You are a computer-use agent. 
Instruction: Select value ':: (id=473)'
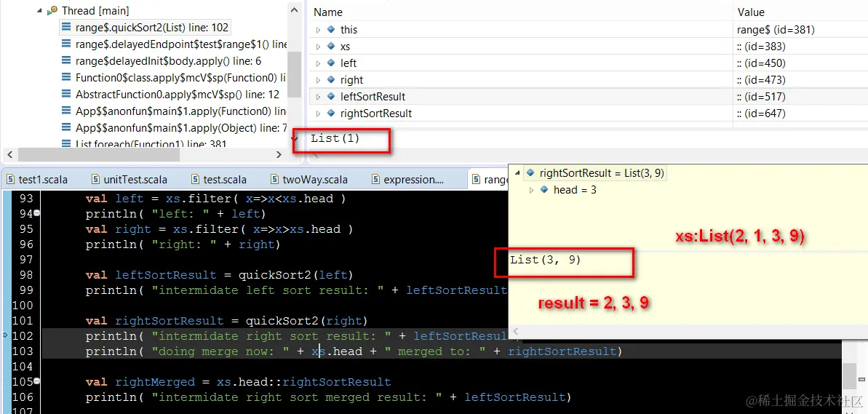761,80
